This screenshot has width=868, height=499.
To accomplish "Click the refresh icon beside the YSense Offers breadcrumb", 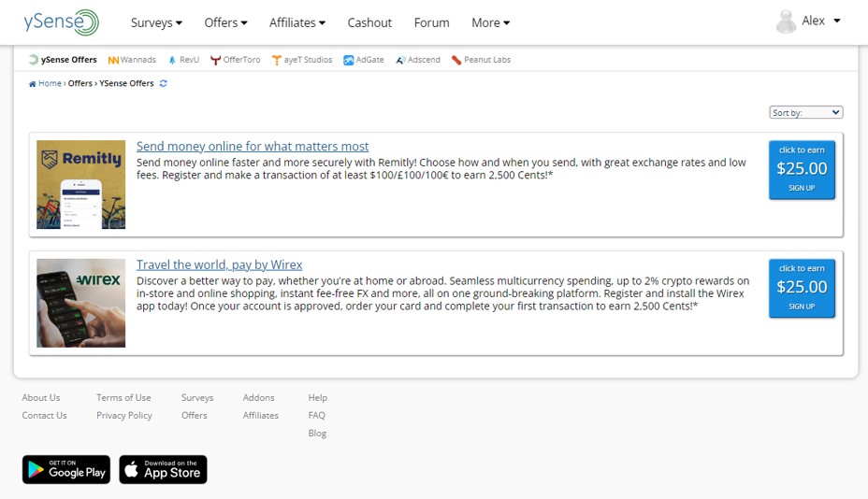I will click(x=164, y=83).
